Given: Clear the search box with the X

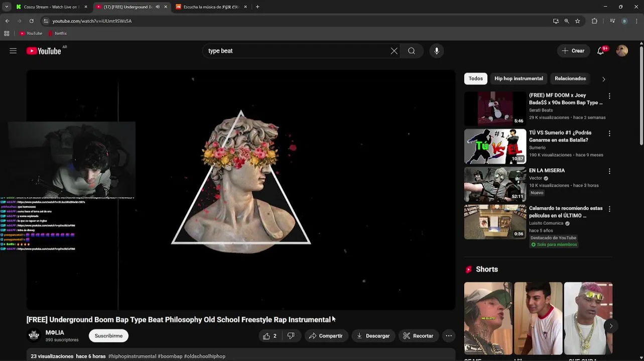Looking at the screenshot, I should pos(394,51).
